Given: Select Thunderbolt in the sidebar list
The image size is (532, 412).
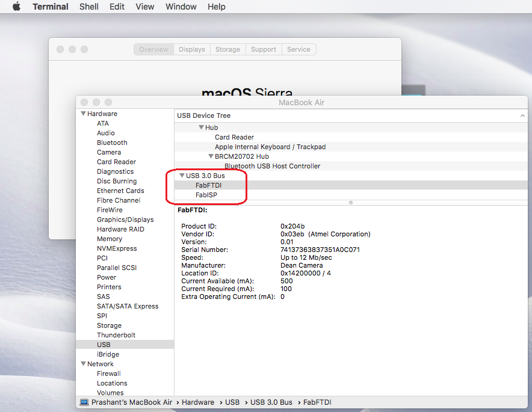Looking at the screenshot, I should point(116,335).
